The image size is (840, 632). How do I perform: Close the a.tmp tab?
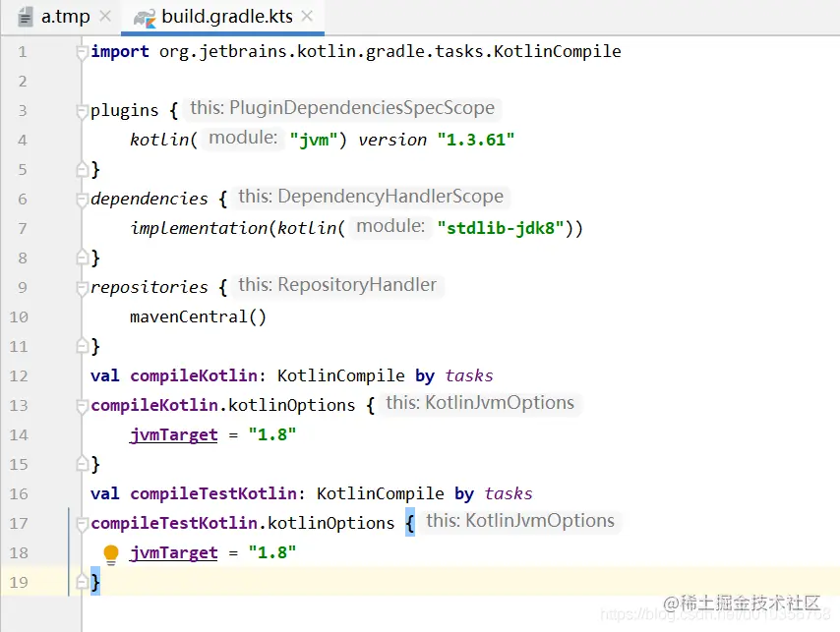point(105,17)
